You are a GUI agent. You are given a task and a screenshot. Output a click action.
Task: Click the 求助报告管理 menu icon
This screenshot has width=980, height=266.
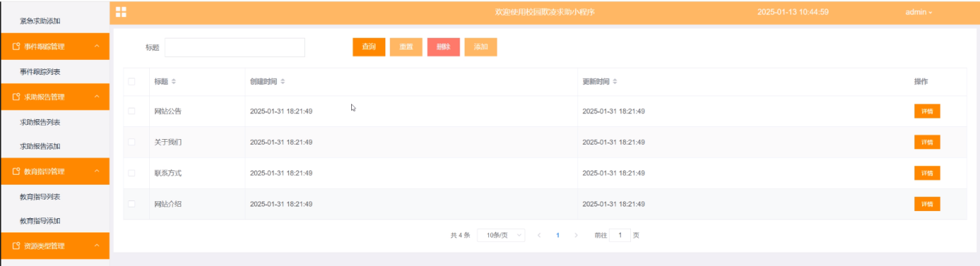click(x=16, y=97)
